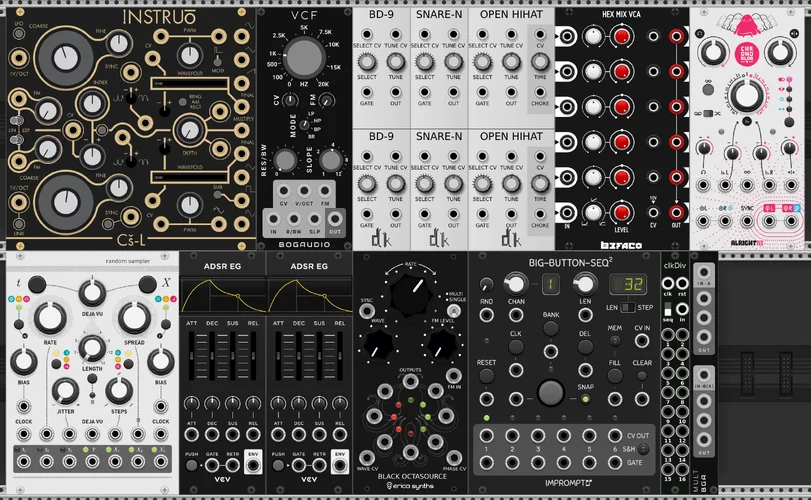Click the FM IN jack on Black Octasource
Image resolution: width=811 pixels, height=500 pixels.
coord(454,376)
